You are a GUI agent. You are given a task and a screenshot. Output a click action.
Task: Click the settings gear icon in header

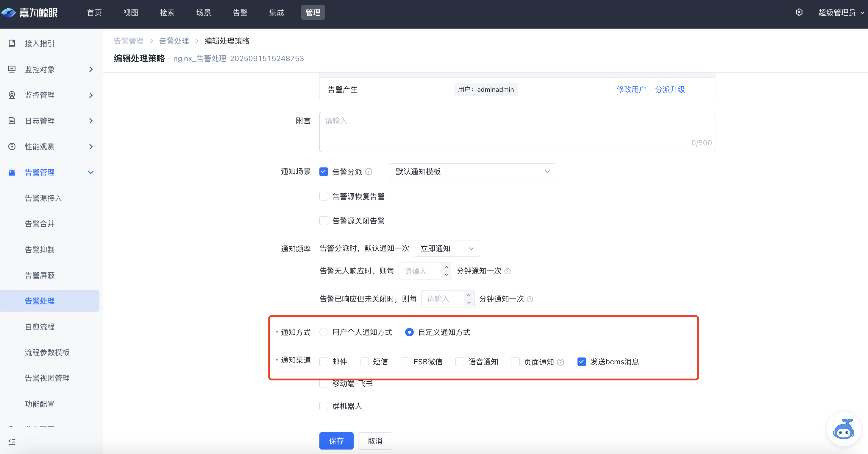tap(799, 13)
